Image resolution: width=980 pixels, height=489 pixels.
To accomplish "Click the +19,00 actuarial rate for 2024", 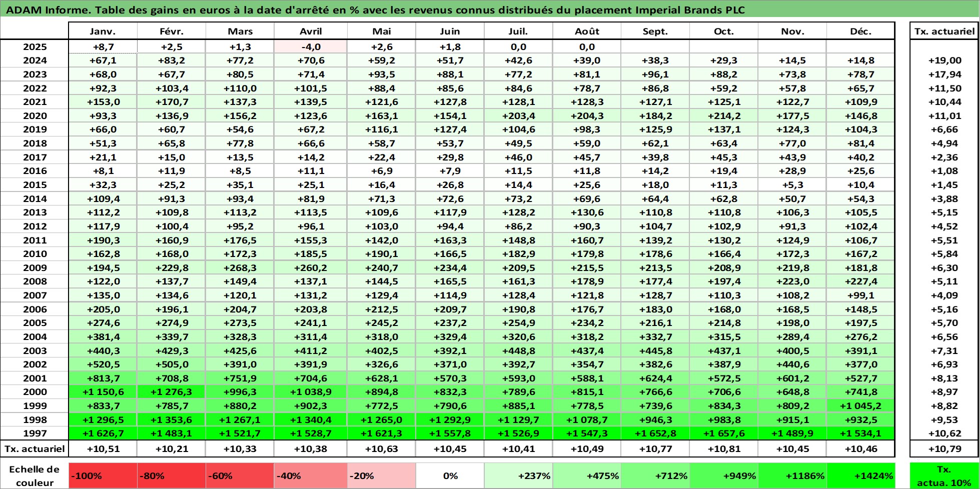I will coord(944,60).
